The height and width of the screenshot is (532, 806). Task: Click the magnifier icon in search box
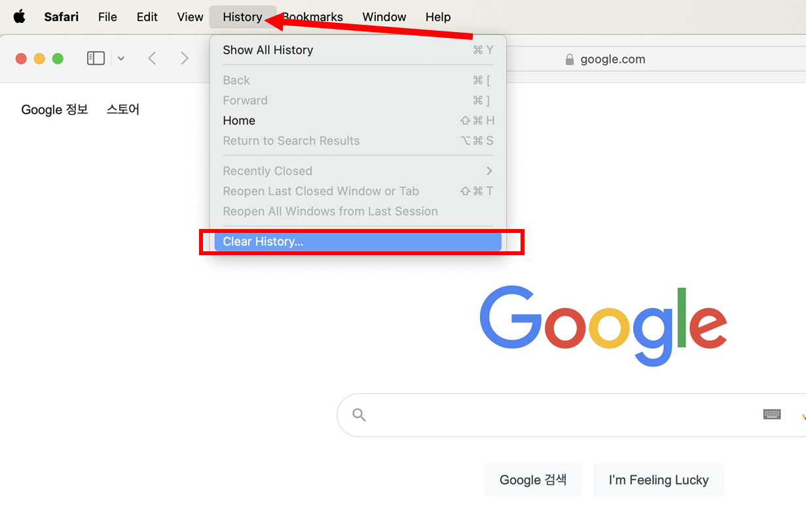pyautogui.click(x=359, y=414)
